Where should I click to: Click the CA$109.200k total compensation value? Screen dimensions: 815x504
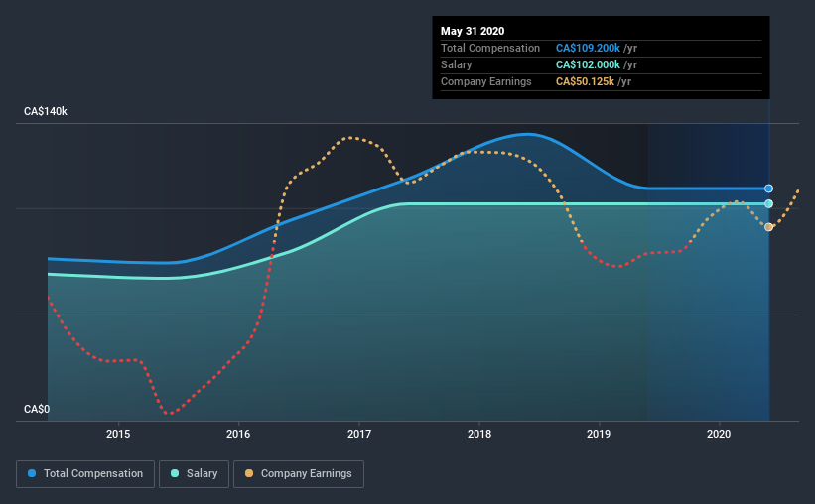coord(588,48)
